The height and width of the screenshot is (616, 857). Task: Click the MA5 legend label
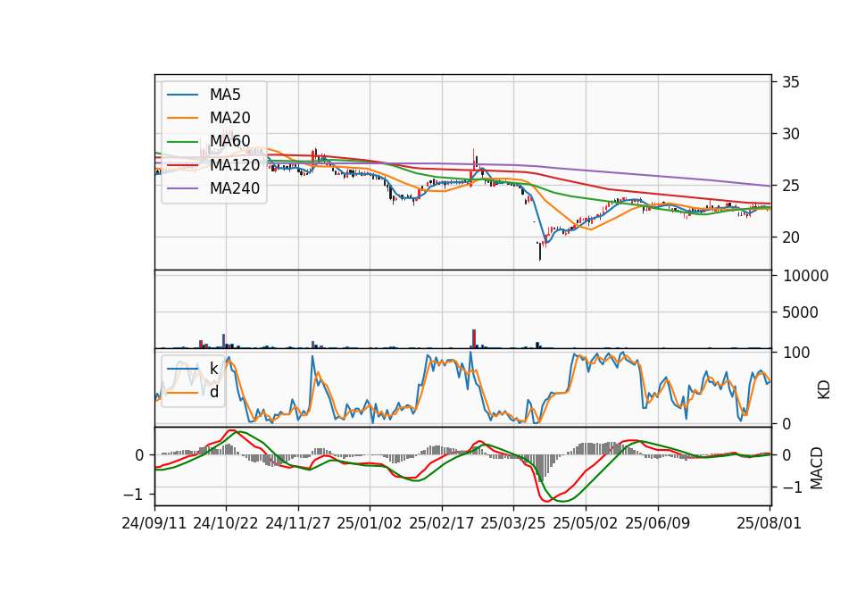(x=225, y=95)
